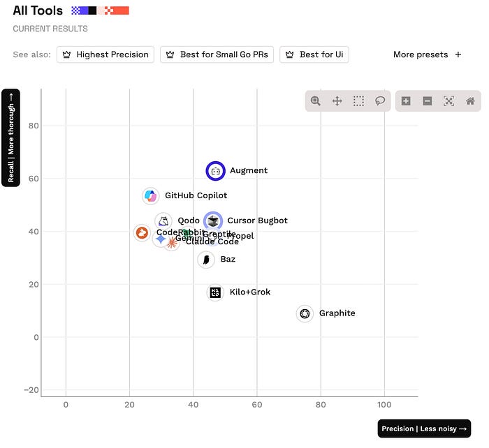Click the CodeRabbit orange rabbit icon
Viewport: 489px width, 448px height.
pyautogui.click(x=142, y=233)
